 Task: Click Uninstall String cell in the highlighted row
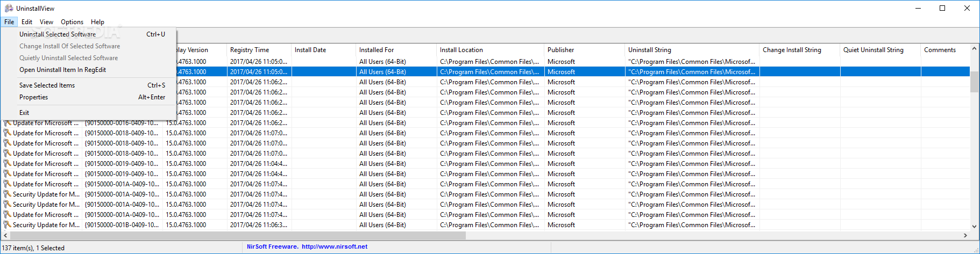coord(692,72)
